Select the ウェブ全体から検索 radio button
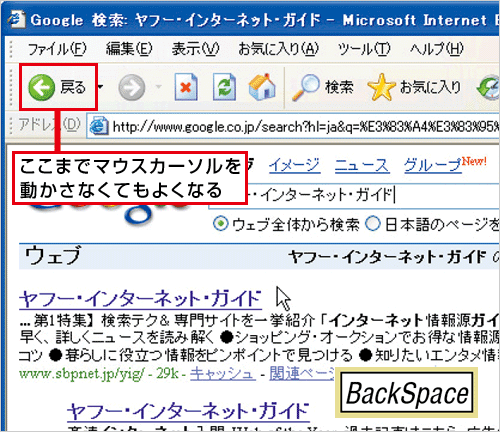 [x=221, y=224]
